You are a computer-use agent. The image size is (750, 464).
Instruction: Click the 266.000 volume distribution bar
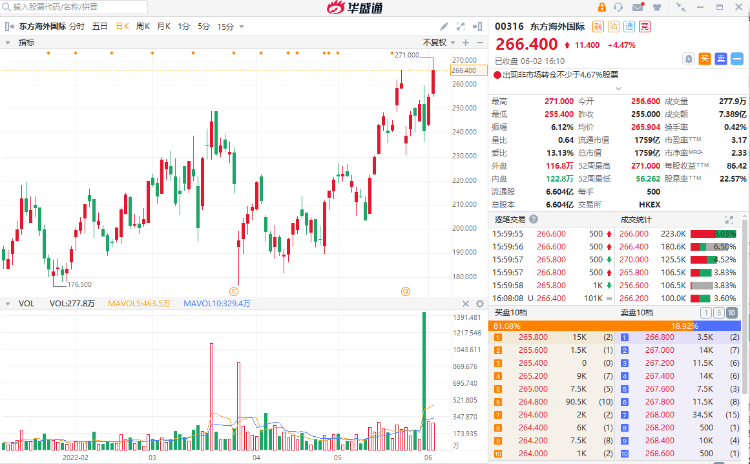coord(713,234)
